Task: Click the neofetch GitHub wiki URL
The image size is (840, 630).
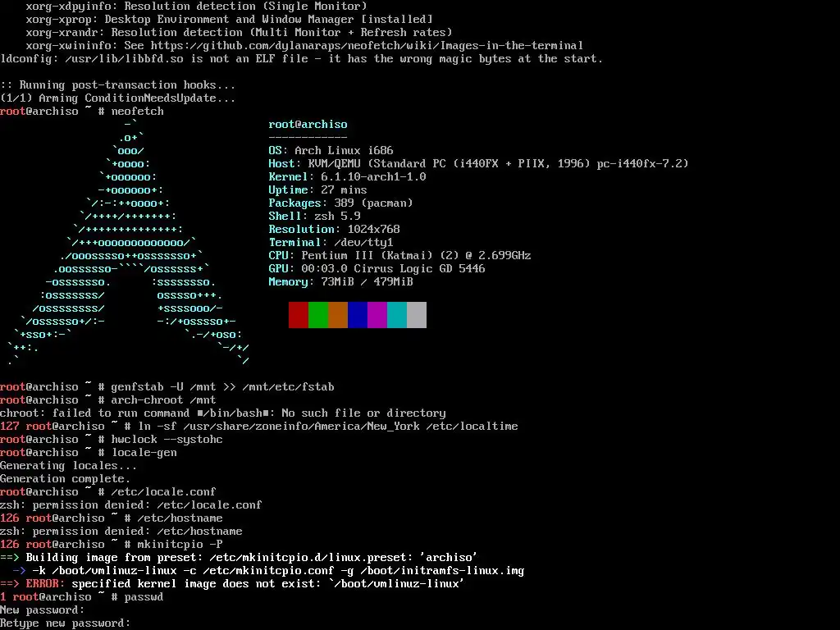Action: click(x=367, y=46)
